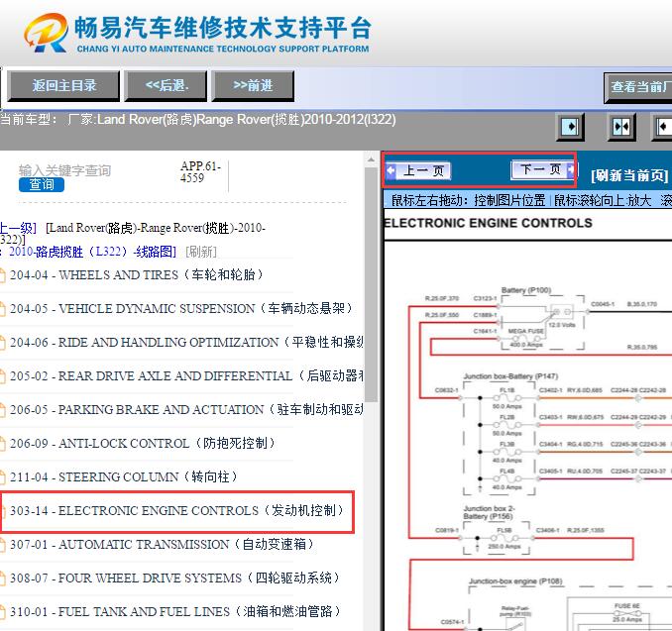Click the inward double-arrow panel layout icon

coord(621,127)
